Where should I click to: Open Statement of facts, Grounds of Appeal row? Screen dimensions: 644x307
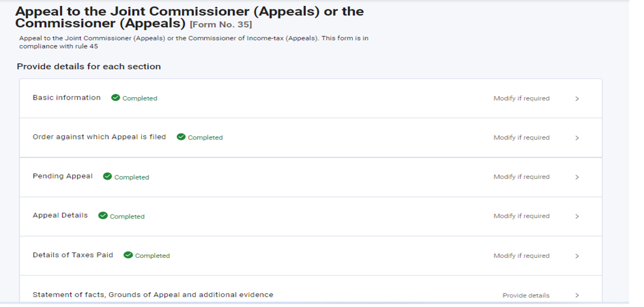pos(153,295)
